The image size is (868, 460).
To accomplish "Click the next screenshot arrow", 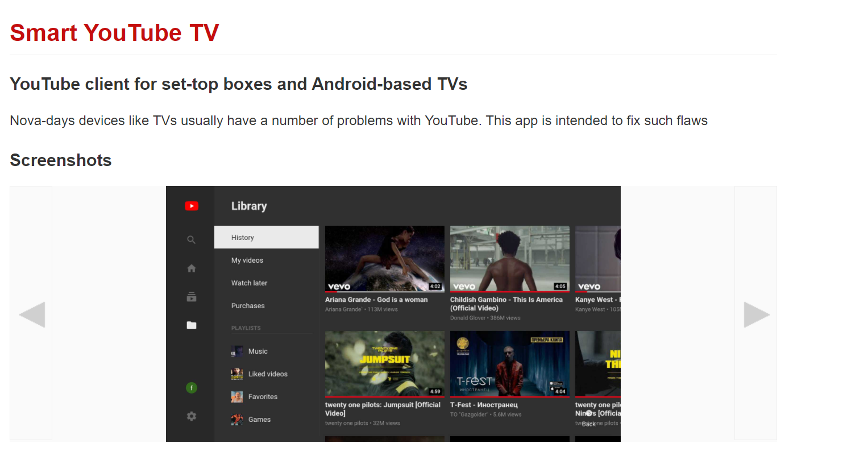I will [x=756, y=314].
